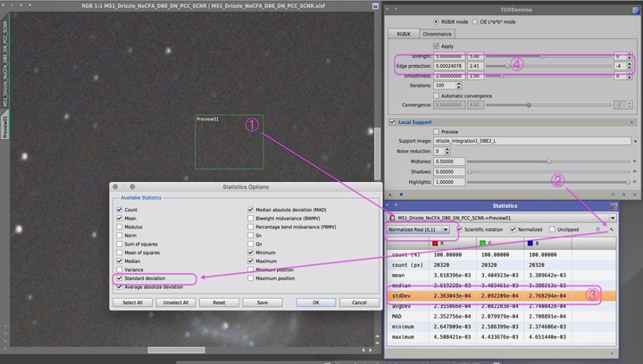Click the sync icon beside the Statistics wrench
643x364 pixels.
coord(597,229)
